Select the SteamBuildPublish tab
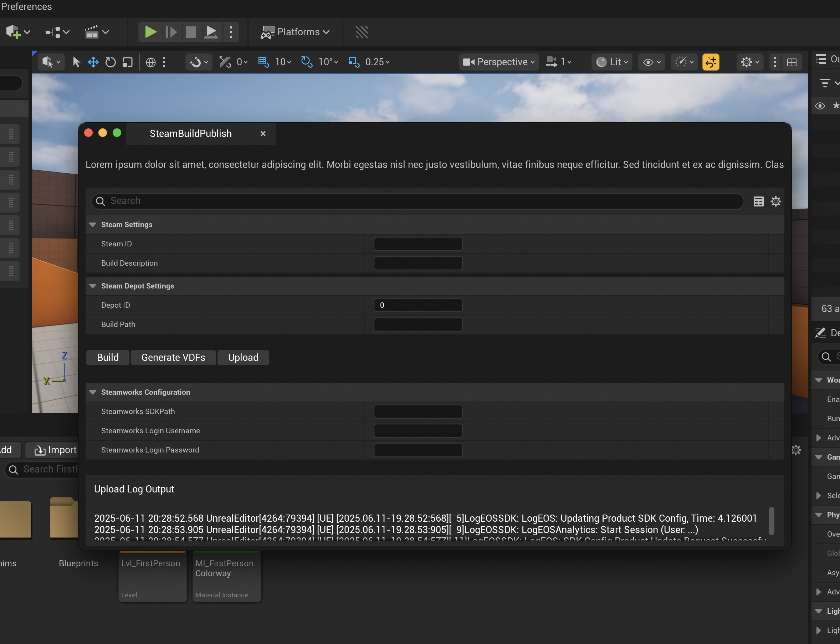Viewport: 840px width, 644px height. tap(190, 134)
